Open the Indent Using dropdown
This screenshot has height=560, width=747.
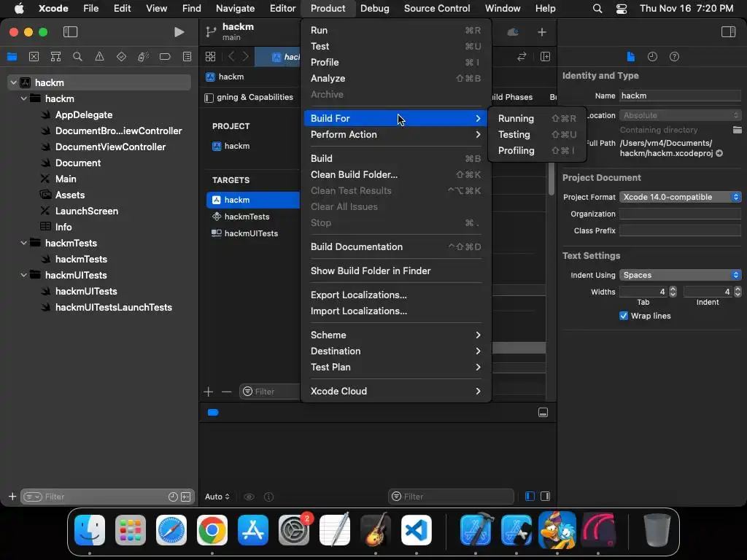680,275
